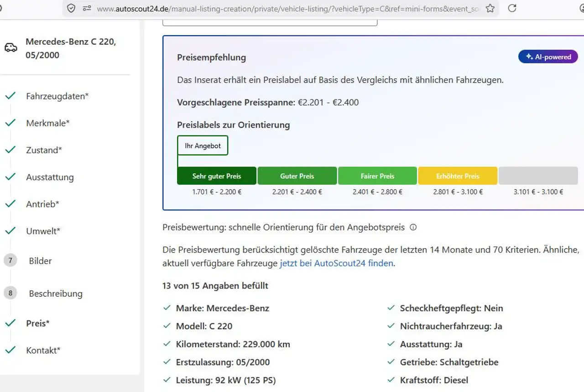Click the Sehr guter Preis dark green label
The width and height of the screenshot is (584, 392).
pos(217,176)
